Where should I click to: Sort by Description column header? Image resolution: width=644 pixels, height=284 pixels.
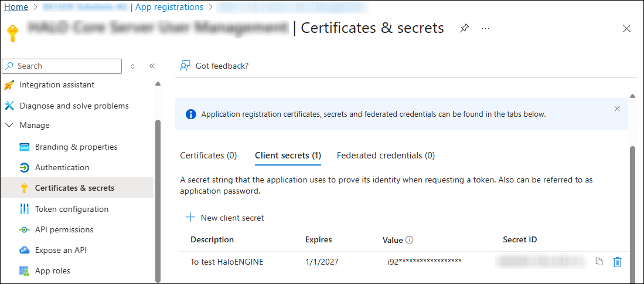(212, 239)
